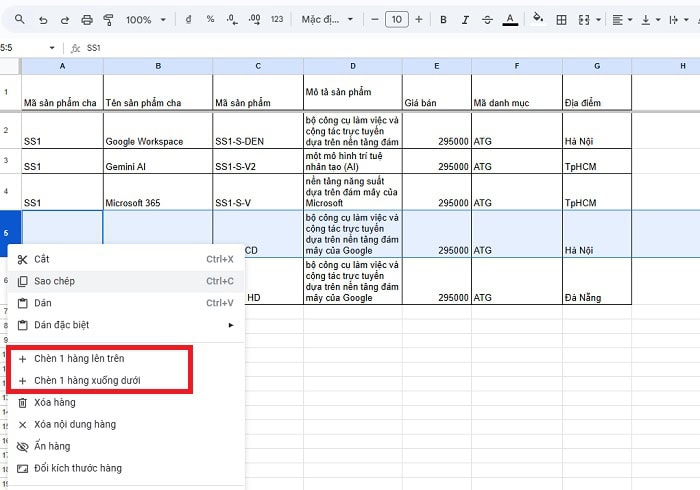700x490 pixels.
Task: Select column A header
Action: (x=62, y=66)
